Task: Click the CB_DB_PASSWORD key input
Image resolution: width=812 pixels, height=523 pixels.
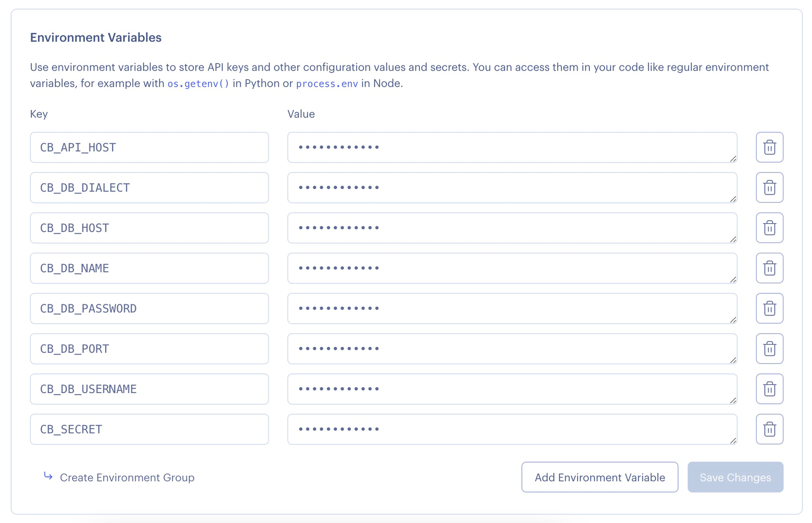Action: click(149, 308)
